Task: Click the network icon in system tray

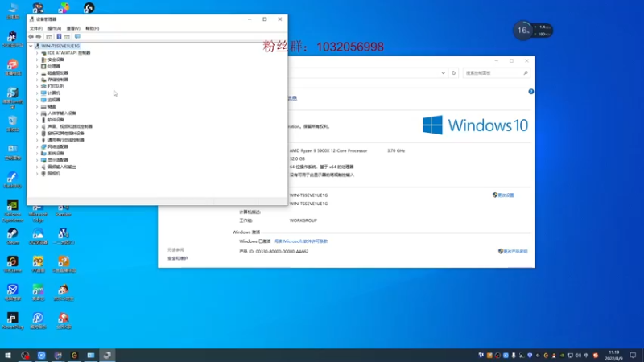Action: coord(570,356)
